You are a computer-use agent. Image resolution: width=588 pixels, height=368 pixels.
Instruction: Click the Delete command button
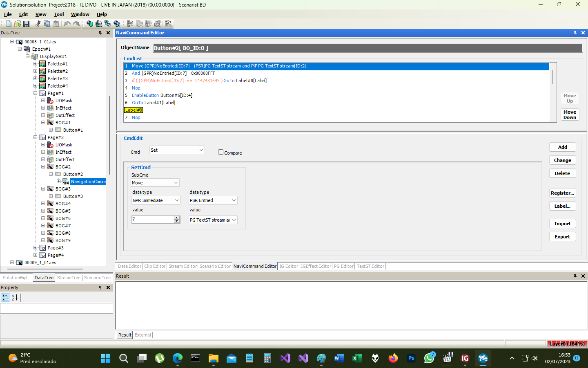[563, 173]
